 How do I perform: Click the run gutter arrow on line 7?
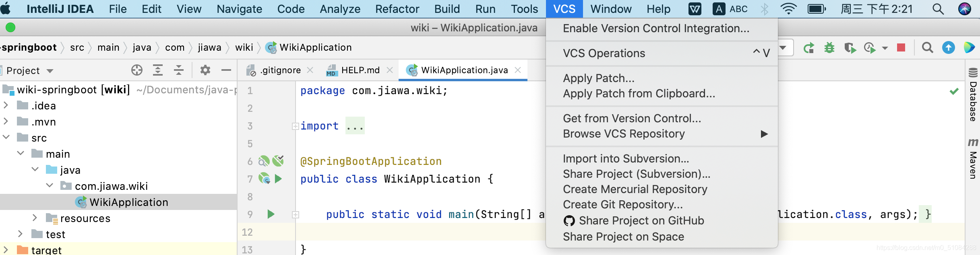point(278,179)
